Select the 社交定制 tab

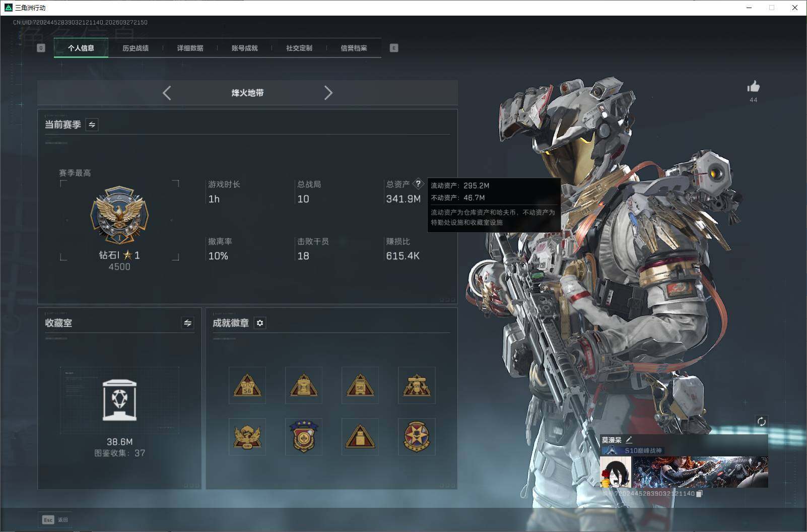[299, 48]
